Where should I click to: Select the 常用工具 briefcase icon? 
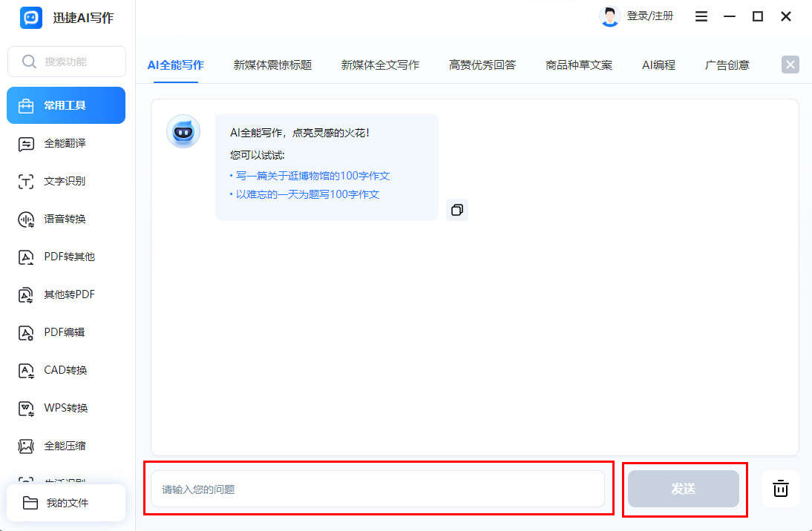26,105
